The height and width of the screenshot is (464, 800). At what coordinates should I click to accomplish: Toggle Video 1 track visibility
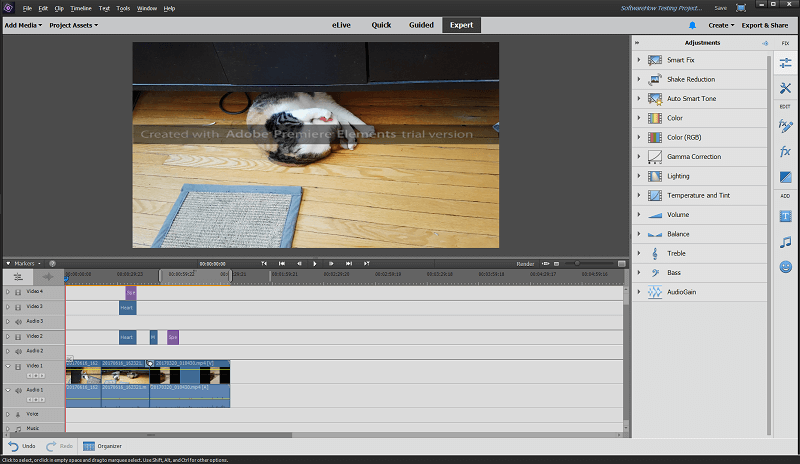point(18,367)
